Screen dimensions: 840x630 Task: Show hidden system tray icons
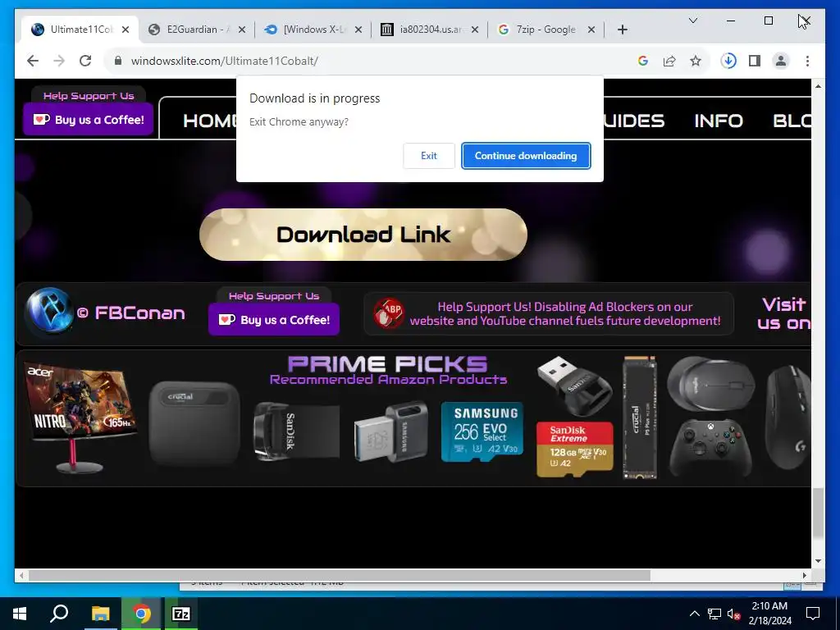click(x=694, y=614)
